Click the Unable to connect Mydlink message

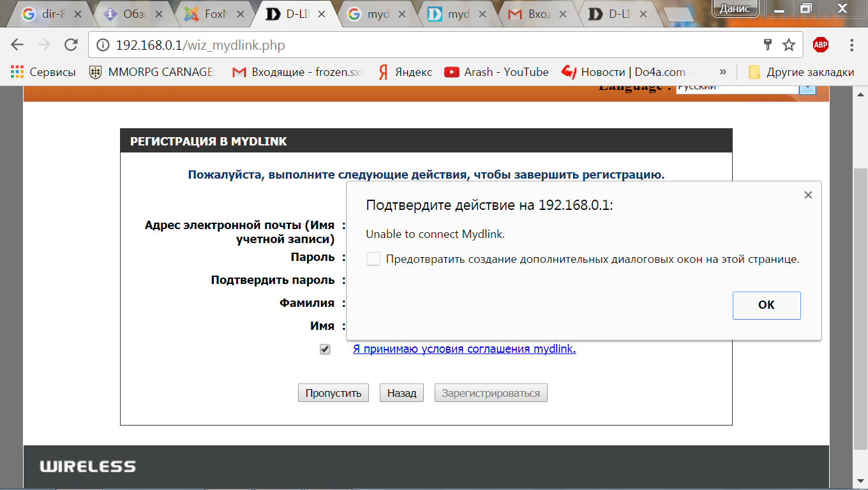[435, 234]
